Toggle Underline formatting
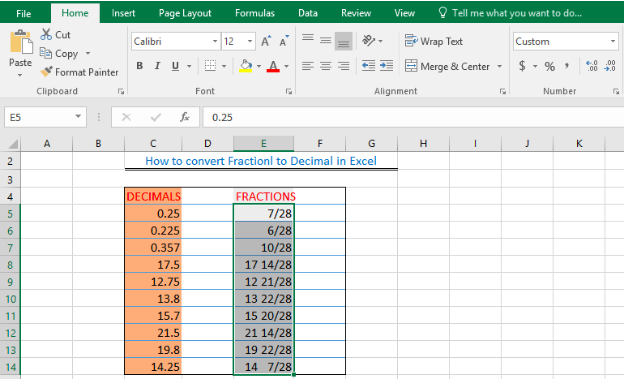This screenshot has width=626, height=383. click(x=175, y=66)
